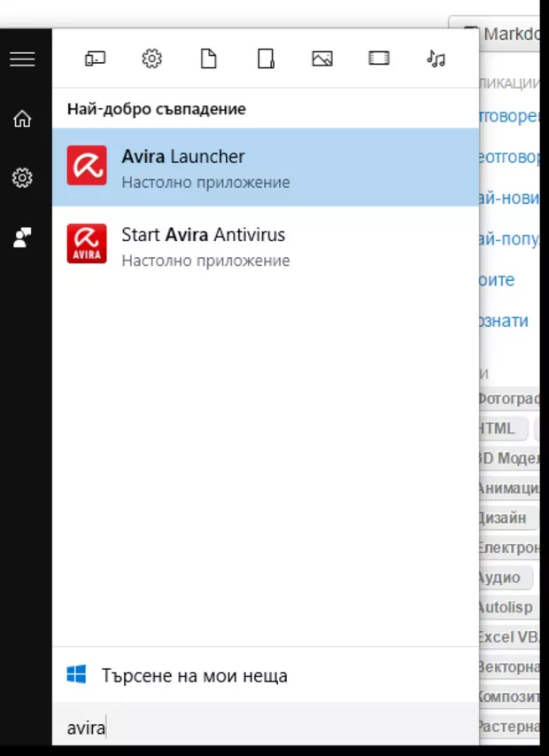Click the Autolisp tag in background page

[508, 607]
